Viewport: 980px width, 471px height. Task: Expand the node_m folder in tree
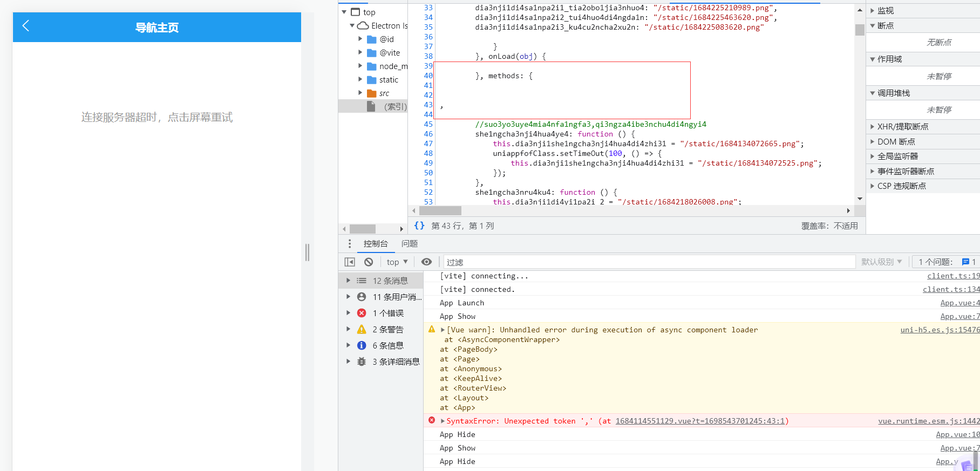point(360,66)
